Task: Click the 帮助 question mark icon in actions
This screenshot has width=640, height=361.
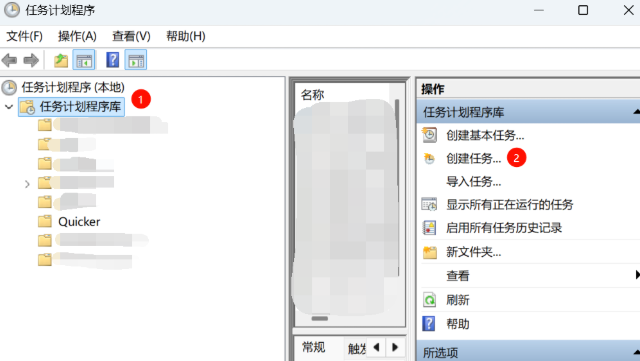Action: pyautogui.click(x=429, y=323)
